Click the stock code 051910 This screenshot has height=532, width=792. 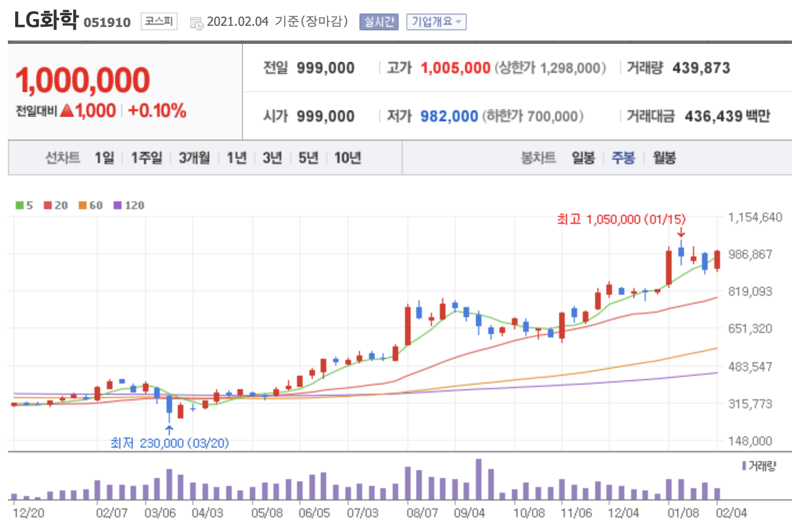pos(107,22)
